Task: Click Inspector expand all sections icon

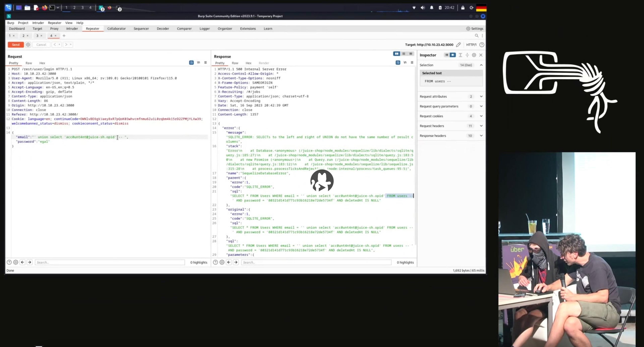Action: (460, 55)
